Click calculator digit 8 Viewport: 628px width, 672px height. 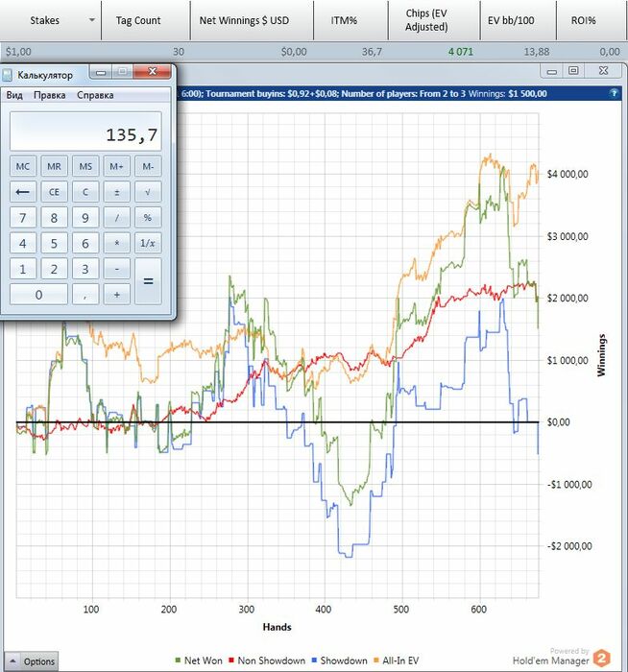point(54,217)
